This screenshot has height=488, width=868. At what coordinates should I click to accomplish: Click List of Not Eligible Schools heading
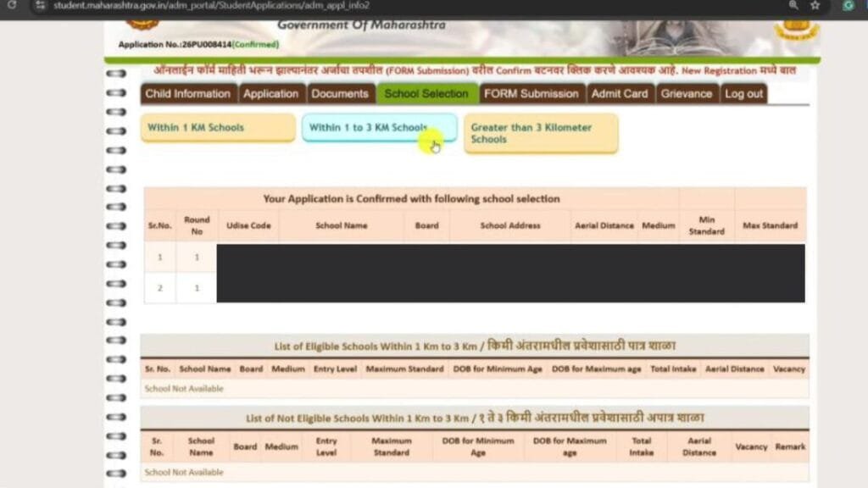pos(475,418)
